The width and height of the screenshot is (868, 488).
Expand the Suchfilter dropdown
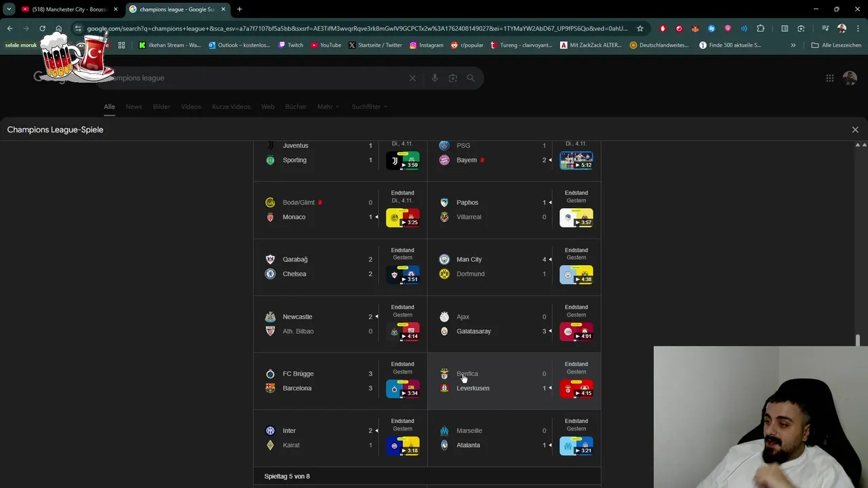click(x=370, y=106)
